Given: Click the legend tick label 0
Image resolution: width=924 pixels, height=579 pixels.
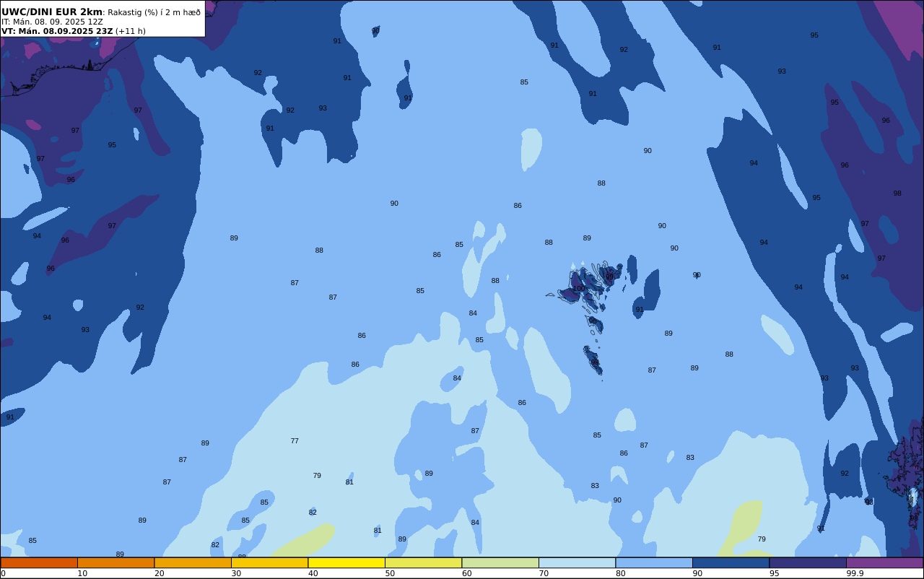Looking at the screenshot, I should tap(3, 573).
